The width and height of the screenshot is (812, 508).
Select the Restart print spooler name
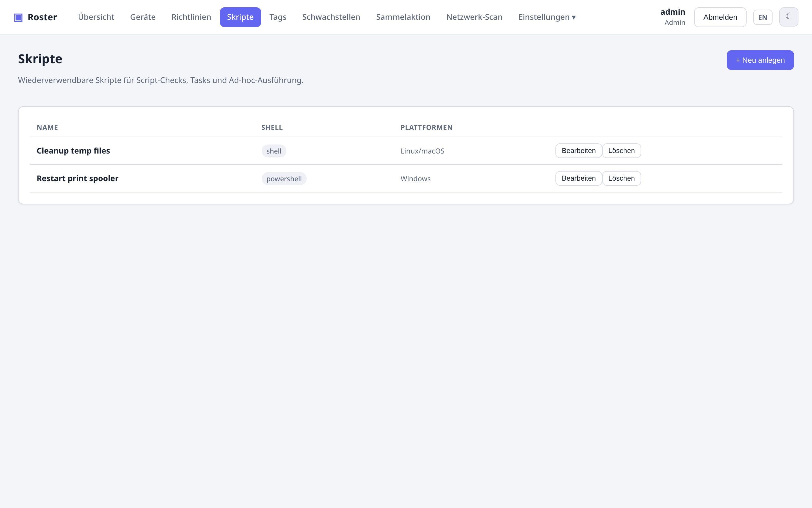pos(78,178)
